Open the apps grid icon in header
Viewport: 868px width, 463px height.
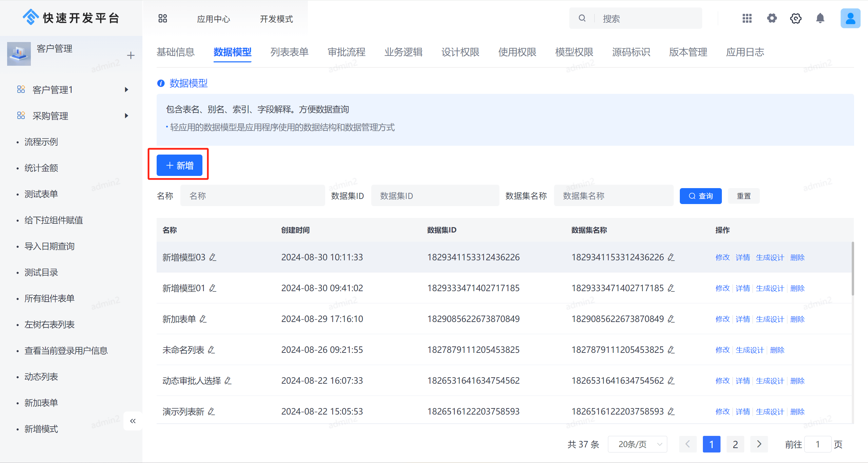[747, 18]
